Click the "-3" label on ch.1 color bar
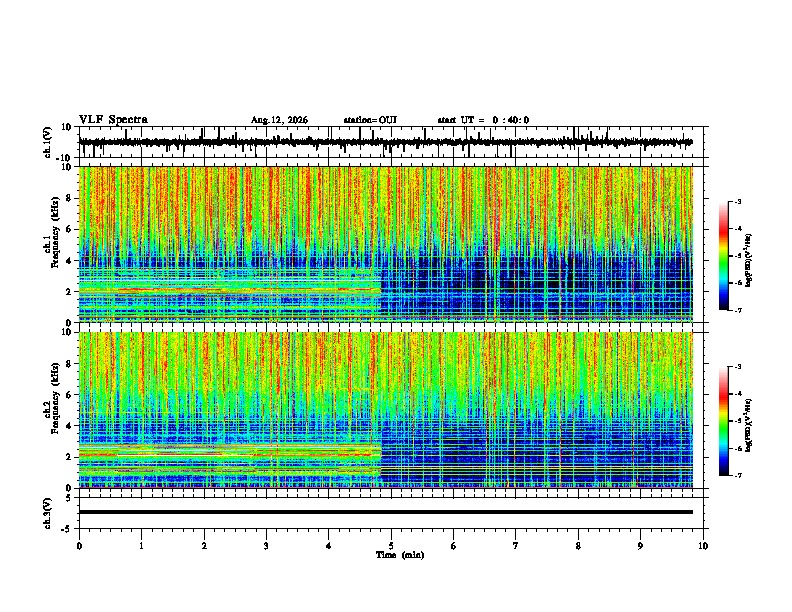The image size is (792, 612). pyautogui.click(x=738, y=201)
